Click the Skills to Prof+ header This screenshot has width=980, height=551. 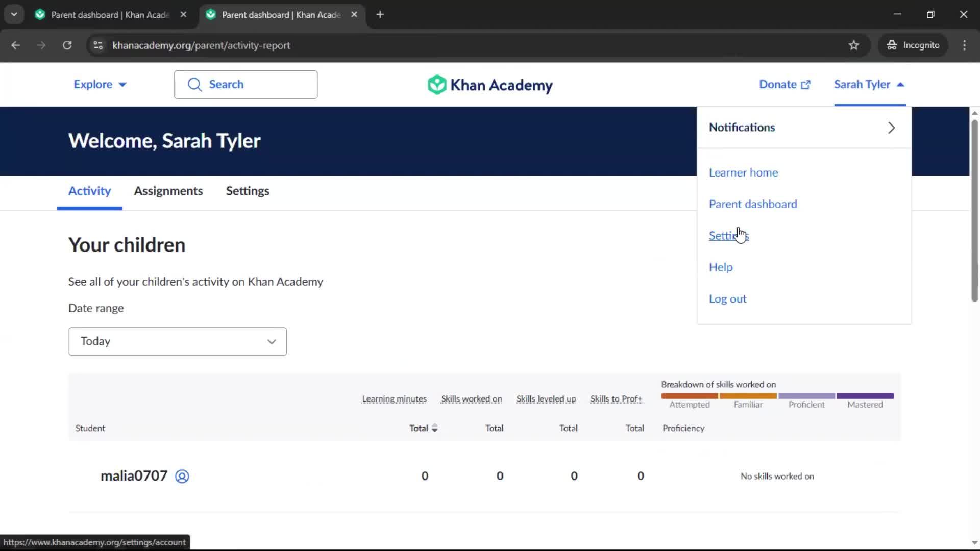[616, 399]
